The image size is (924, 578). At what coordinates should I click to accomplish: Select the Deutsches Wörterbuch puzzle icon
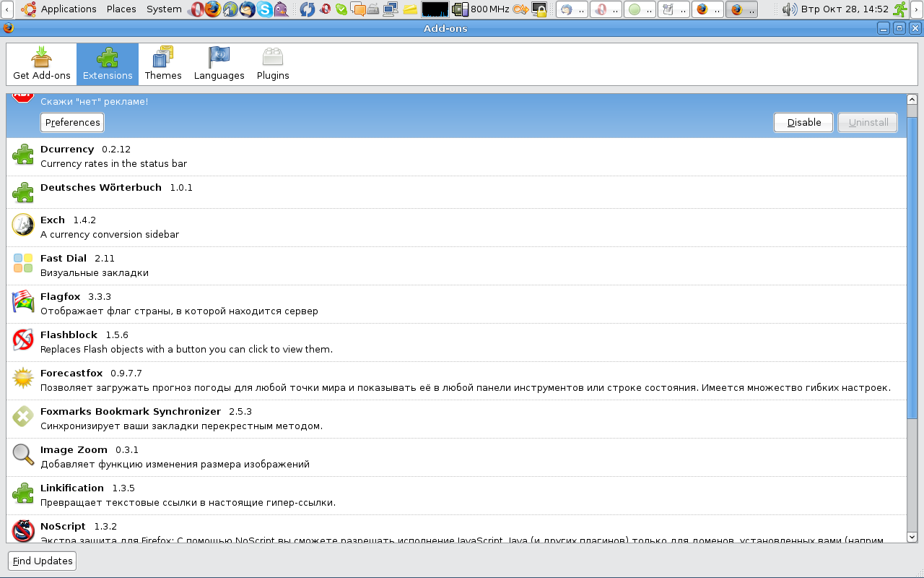tap(23, 192)
